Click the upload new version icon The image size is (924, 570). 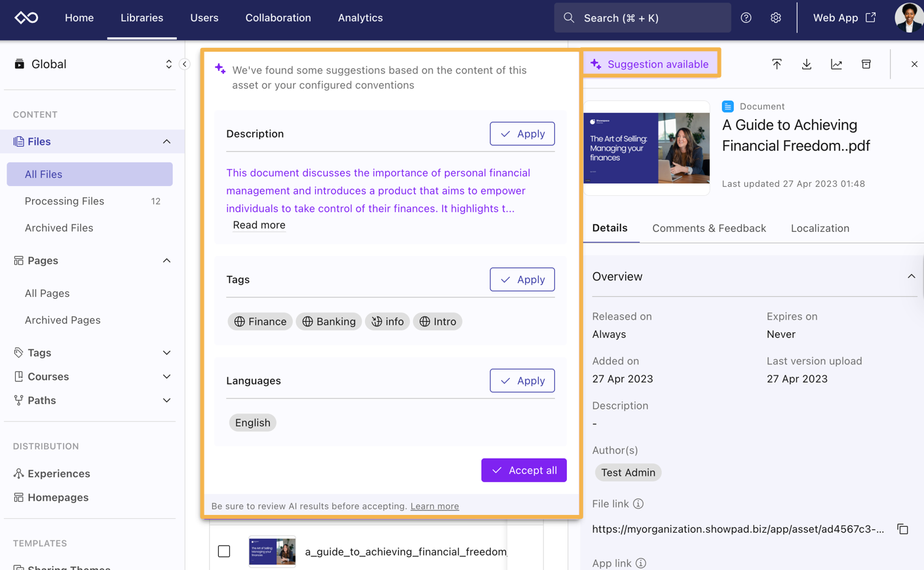click(x=777, y=64)
